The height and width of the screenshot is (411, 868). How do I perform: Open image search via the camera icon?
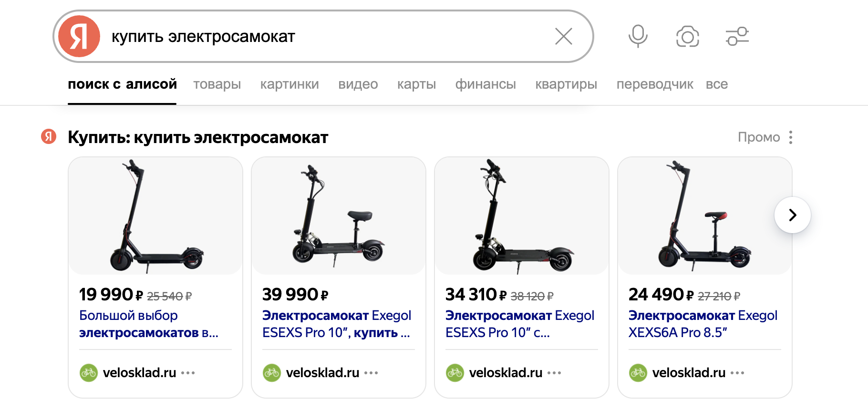(x=688, y=37)
